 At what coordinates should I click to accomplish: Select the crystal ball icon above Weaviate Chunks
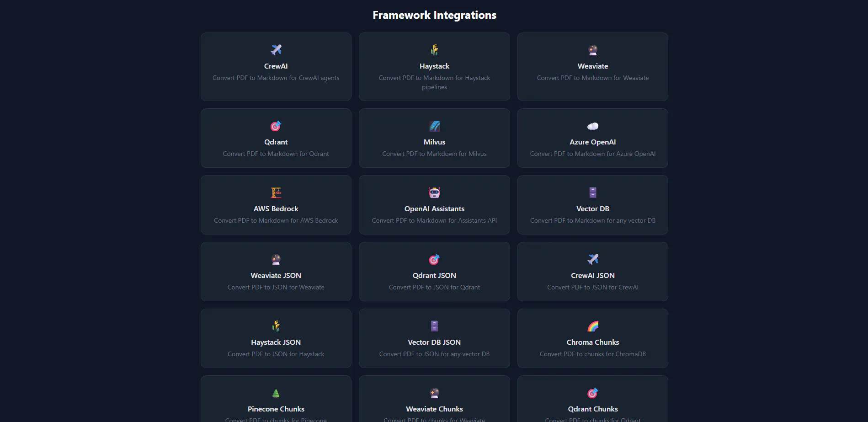[434, 393]
